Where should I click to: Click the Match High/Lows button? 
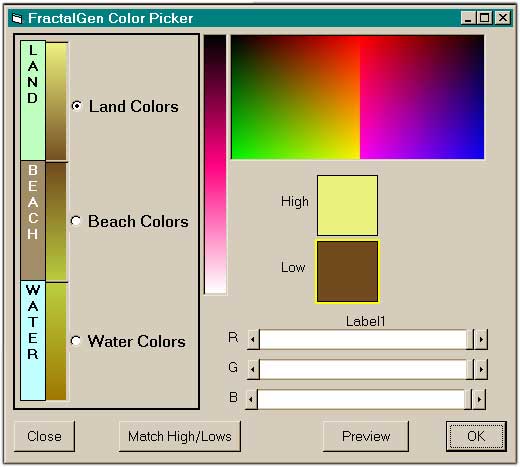(x=180, y=436)
